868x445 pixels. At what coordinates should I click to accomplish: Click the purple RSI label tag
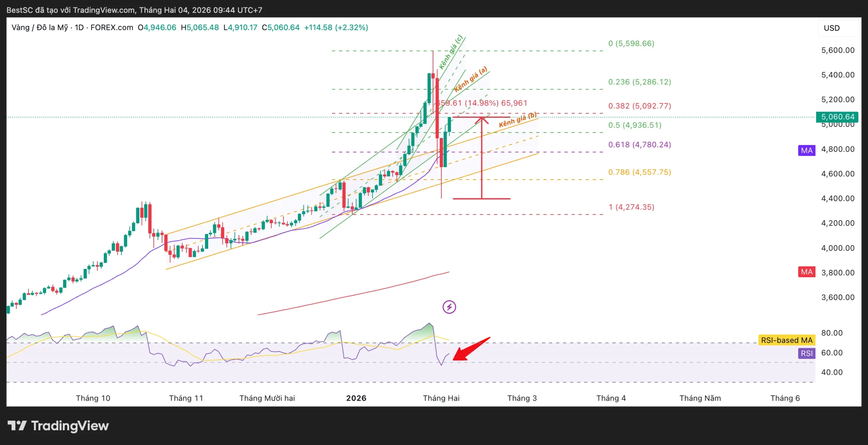coord(807,353)
